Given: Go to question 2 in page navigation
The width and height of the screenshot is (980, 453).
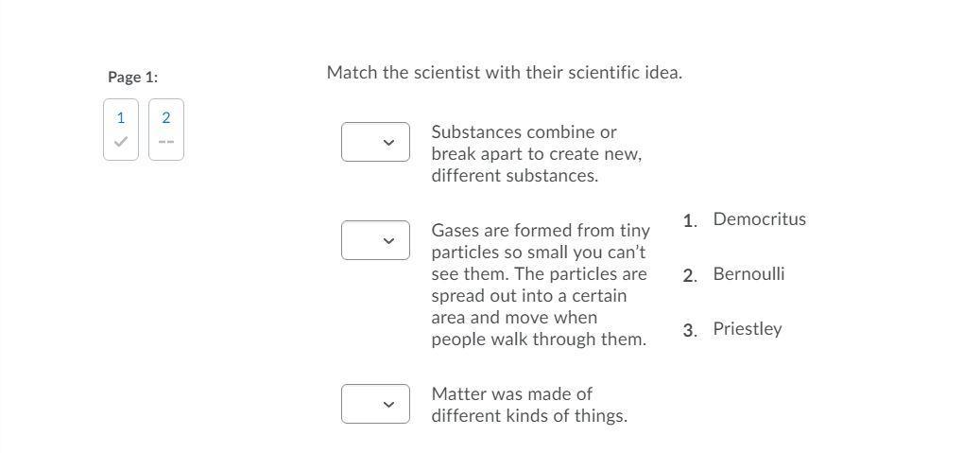Looking at the screenshot, I should pyautogui.click(x=166, y=118).
